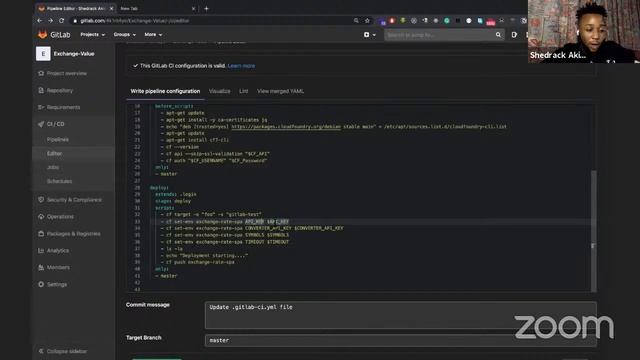Click line 33 cf set-env API_KEY text

pyautogui.click(x=227, y=222)
